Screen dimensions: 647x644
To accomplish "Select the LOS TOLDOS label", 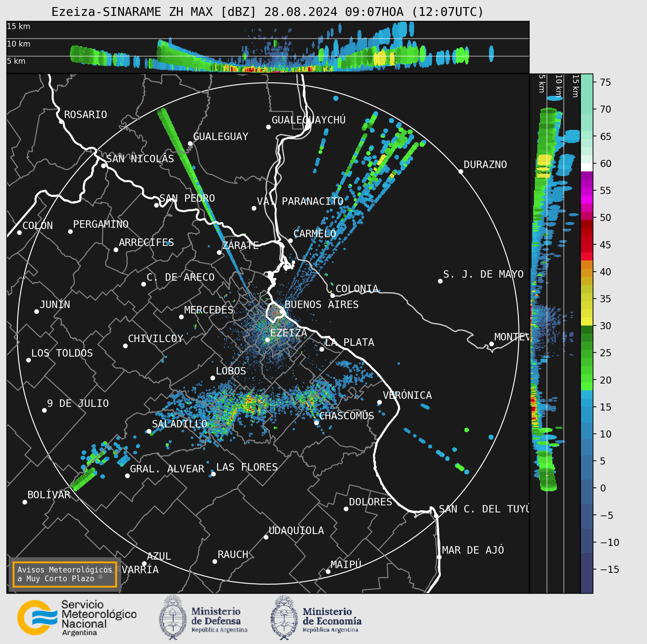I will [62, 353].
